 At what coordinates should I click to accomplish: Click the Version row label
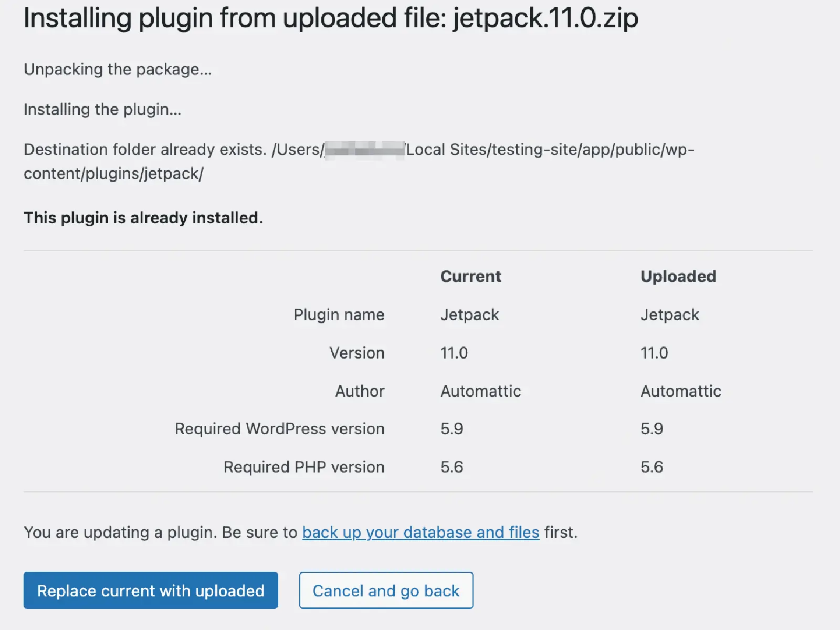click(x=356, y=352)
